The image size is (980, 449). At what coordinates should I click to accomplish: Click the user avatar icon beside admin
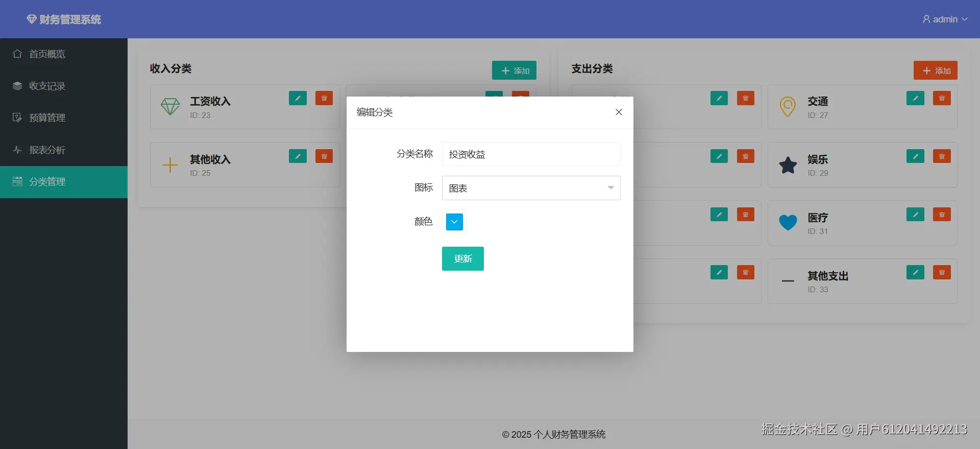pyautogui.click(x=926, y=19)
